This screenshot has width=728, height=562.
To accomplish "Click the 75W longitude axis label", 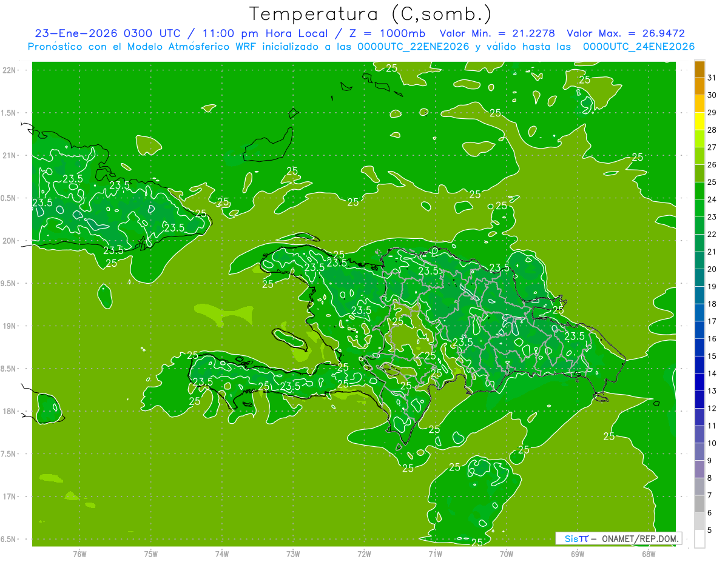I will [151, 554].
